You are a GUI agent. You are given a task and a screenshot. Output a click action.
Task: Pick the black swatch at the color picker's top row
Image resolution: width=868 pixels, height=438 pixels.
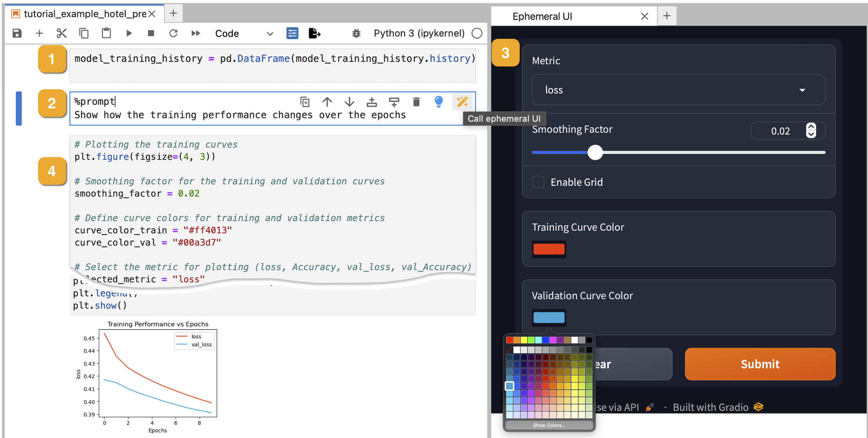[x=589, y=340]
